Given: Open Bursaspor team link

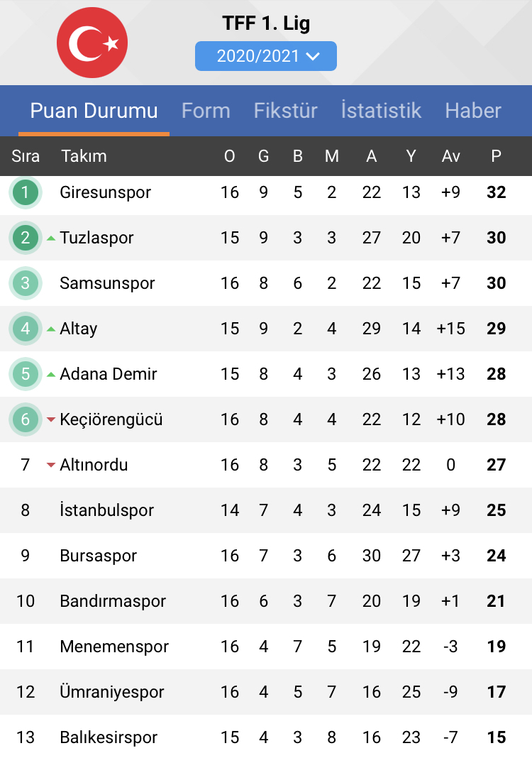Looking at the screenshot, I should (x=98, y=556).
